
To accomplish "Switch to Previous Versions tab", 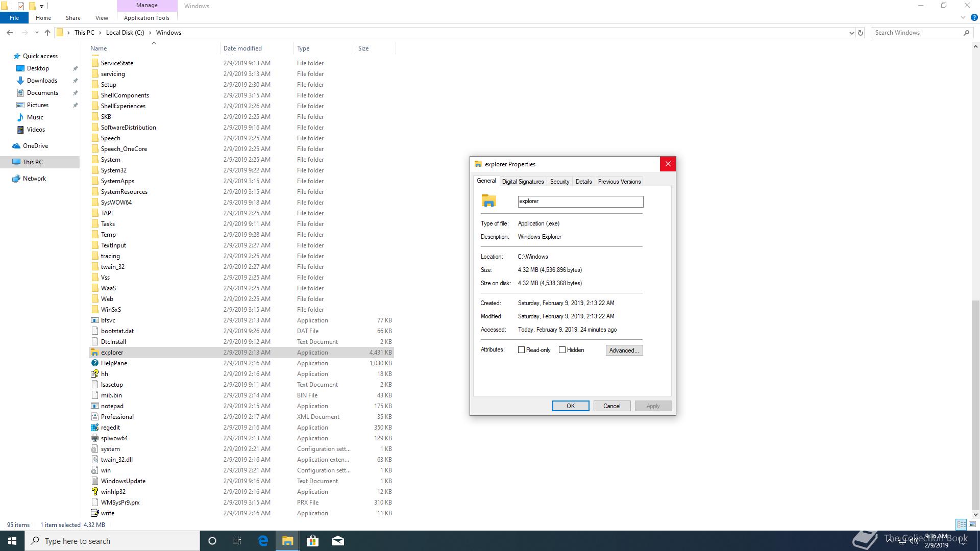I will point(619,182).
